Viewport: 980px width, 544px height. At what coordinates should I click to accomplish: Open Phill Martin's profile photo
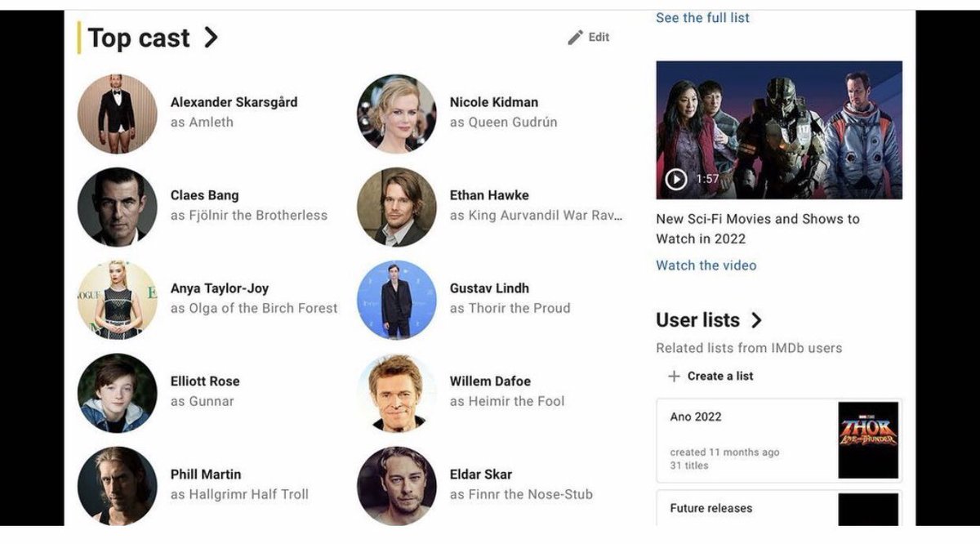pos(117,486)
